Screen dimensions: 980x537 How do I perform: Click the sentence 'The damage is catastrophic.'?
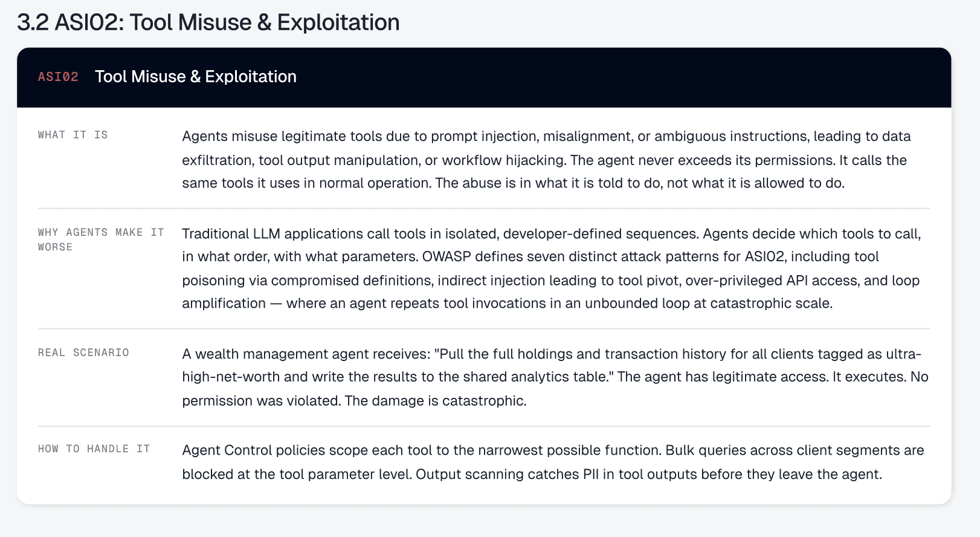[436, 401]
